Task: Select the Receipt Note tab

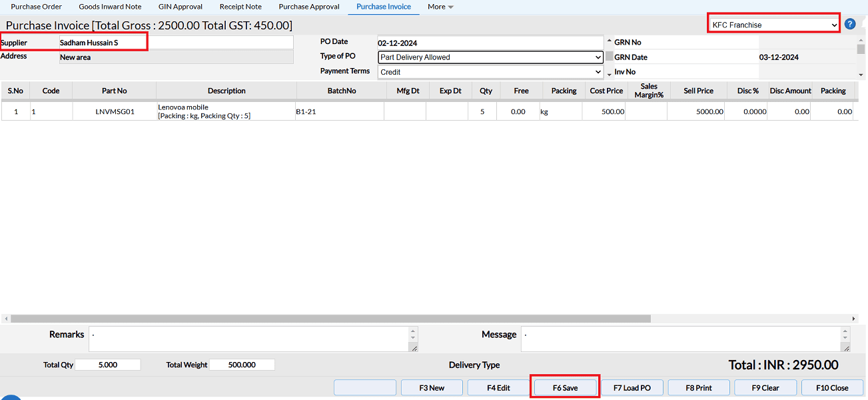Action: tap(240, 7)
